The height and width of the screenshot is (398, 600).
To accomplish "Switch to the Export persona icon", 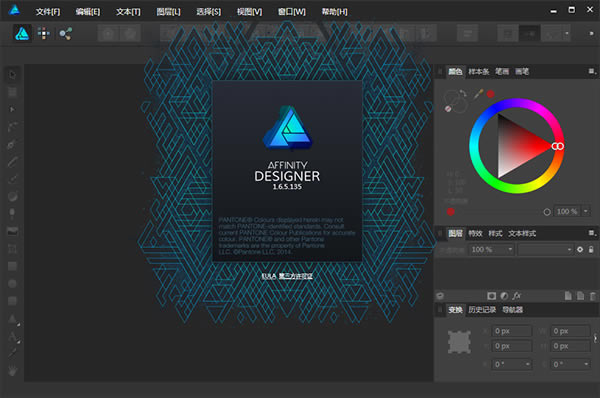I will tap(65, 34).
